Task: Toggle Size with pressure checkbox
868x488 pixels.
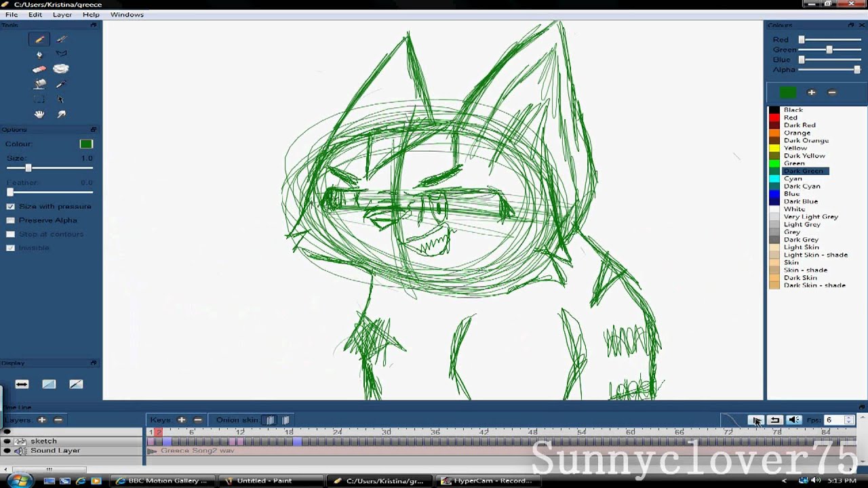Action: click(x=10, y=206)
